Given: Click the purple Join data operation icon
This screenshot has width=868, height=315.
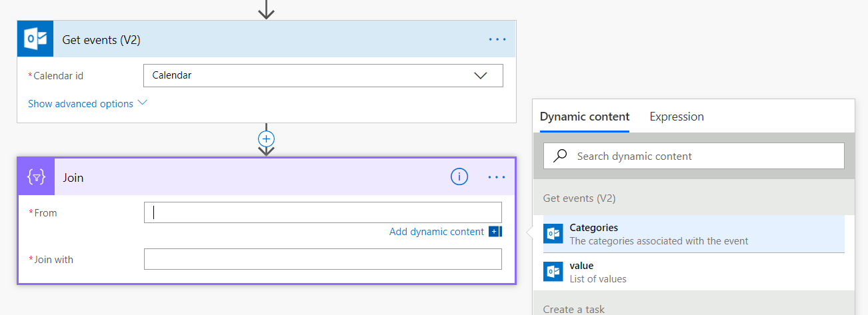Looking at the screenshot, I should coord(36,177).
